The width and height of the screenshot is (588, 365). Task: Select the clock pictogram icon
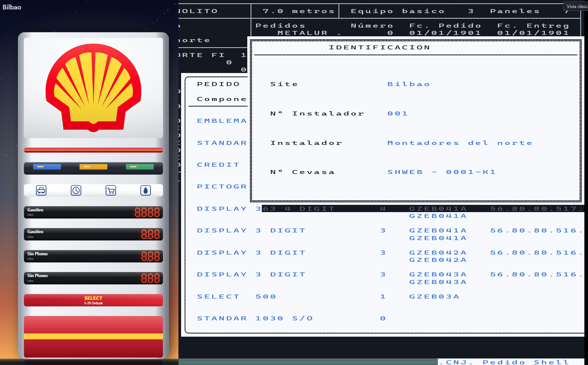[76, 190]
